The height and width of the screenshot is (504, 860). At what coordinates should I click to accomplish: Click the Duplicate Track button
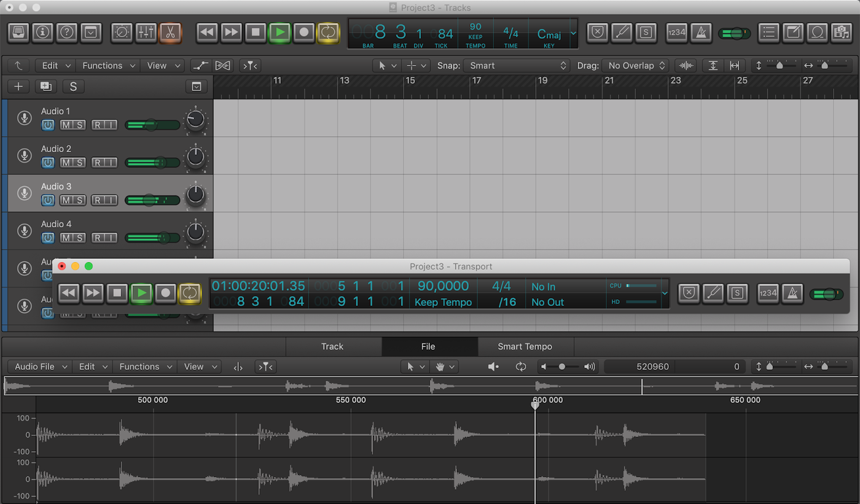pos(45,87)
